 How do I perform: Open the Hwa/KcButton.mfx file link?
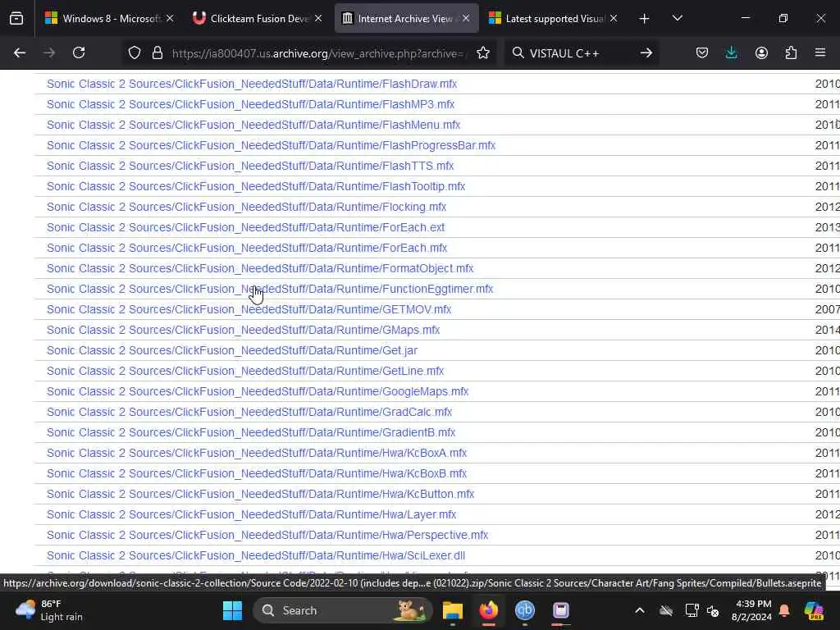pyautogui.click(x=260, y=494)
